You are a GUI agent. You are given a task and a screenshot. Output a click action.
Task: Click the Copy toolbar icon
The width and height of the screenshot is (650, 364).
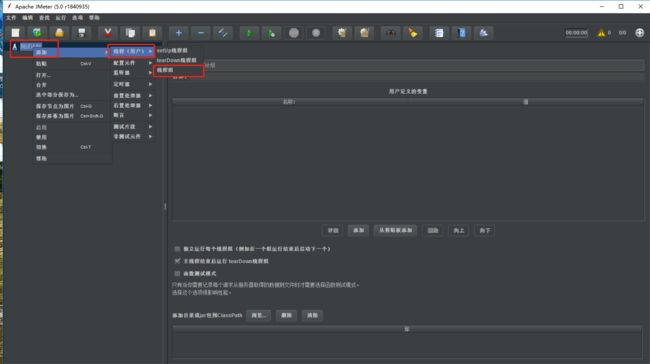[130, 33]
